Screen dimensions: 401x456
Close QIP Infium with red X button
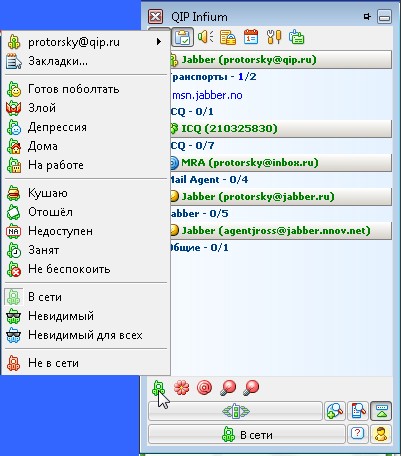point(156,17)
